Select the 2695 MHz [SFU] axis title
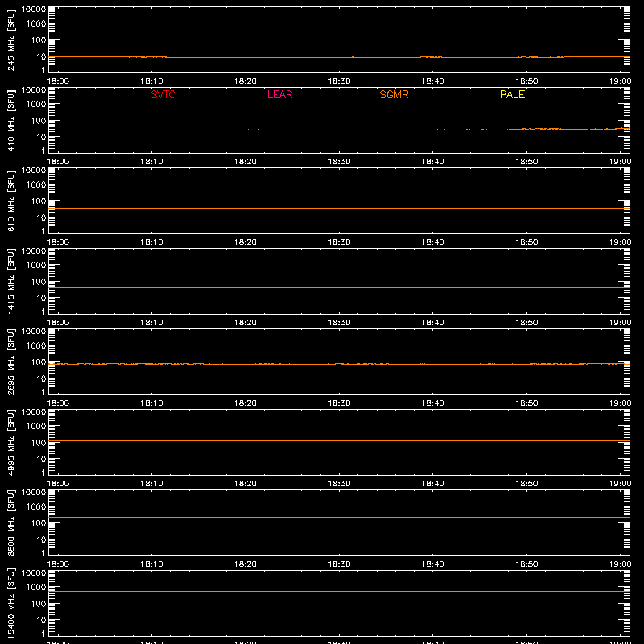644x644 pixels. [10, 361]
